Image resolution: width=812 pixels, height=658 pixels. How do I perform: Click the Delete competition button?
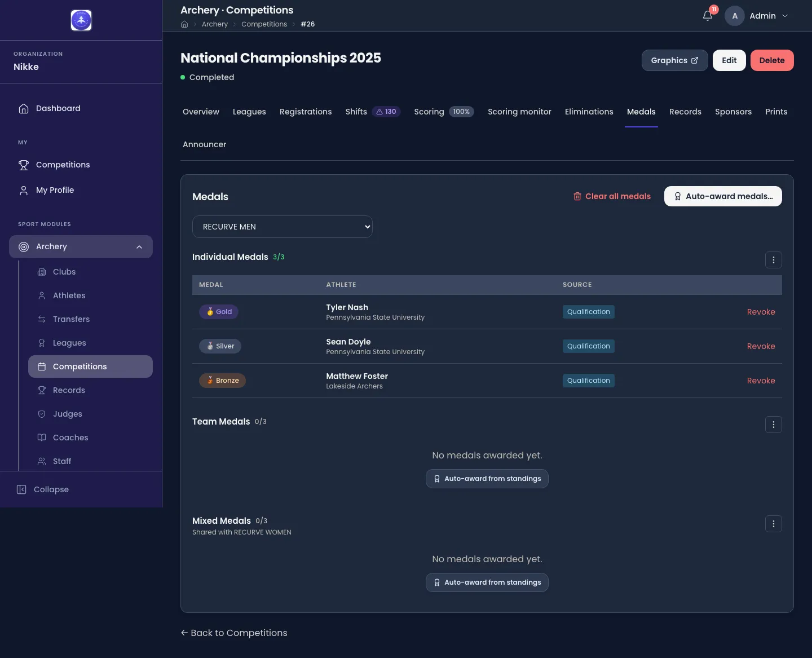772,60
